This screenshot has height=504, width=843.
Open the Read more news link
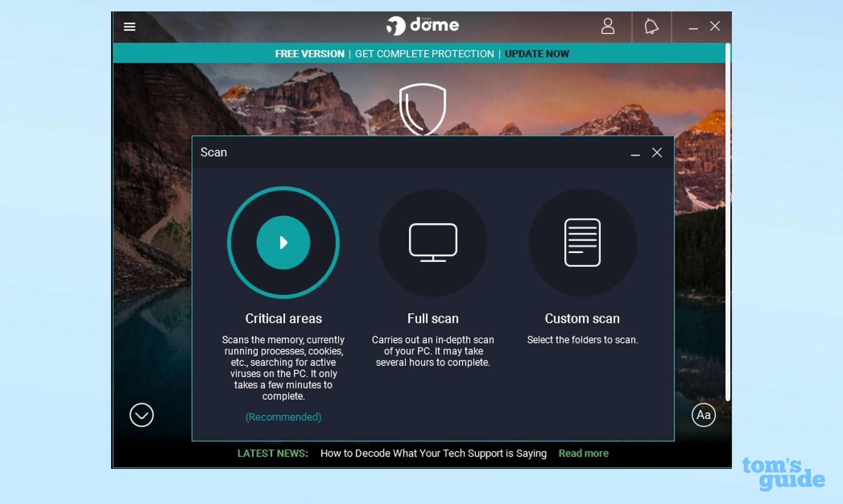point(583,453)
